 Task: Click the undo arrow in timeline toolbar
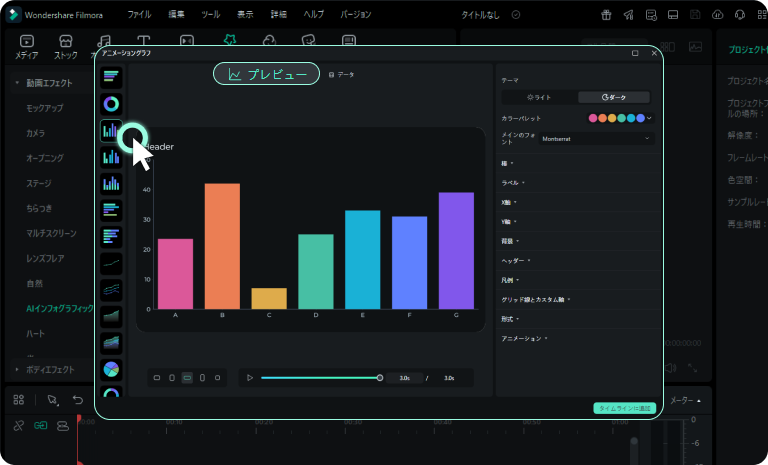pyautogui.click(x=78, y=400)
